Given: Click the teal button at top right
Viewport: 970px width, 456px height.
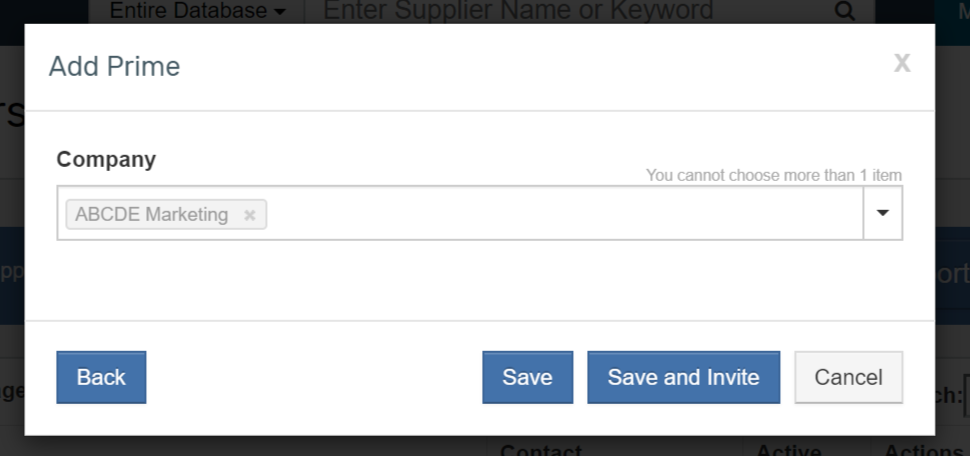Looking at the screenshot, I should pos(953,11).
